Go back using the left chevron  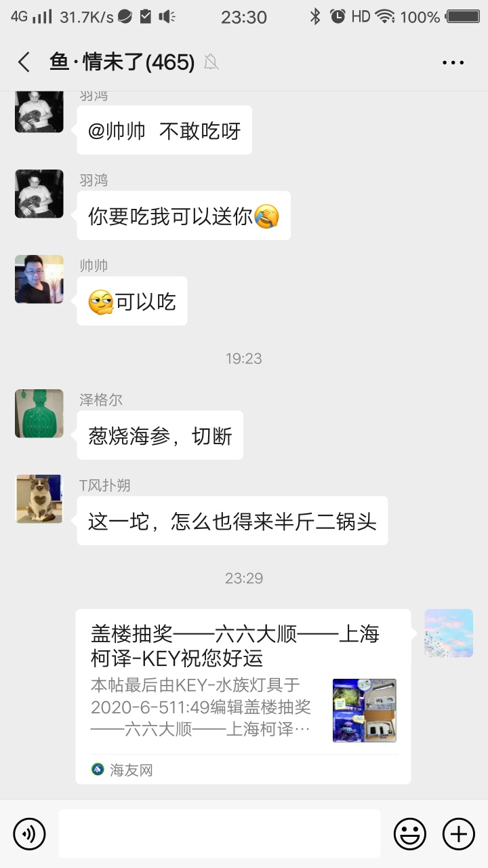point(24,62)
